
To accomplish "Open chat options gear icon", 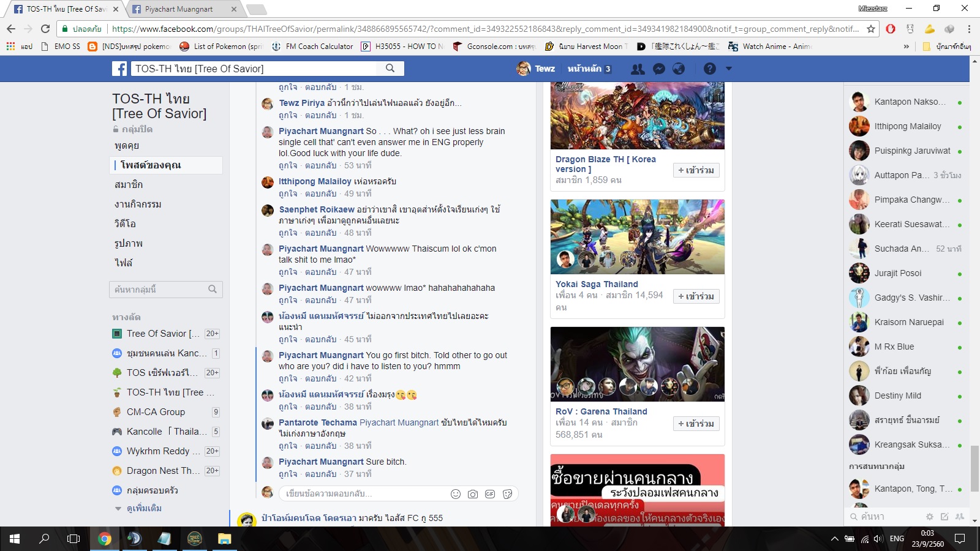I will (x=930, y=517).
